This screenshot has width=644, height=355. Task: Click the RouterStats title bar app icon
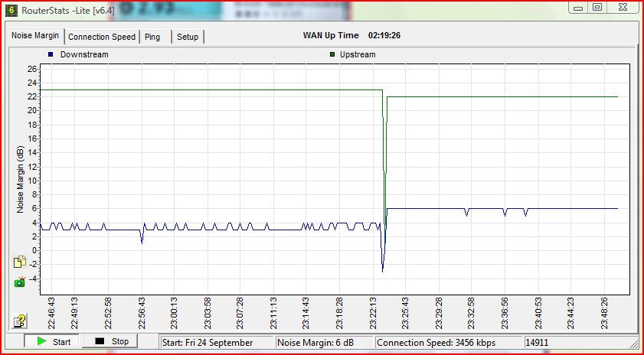point(11,10)
